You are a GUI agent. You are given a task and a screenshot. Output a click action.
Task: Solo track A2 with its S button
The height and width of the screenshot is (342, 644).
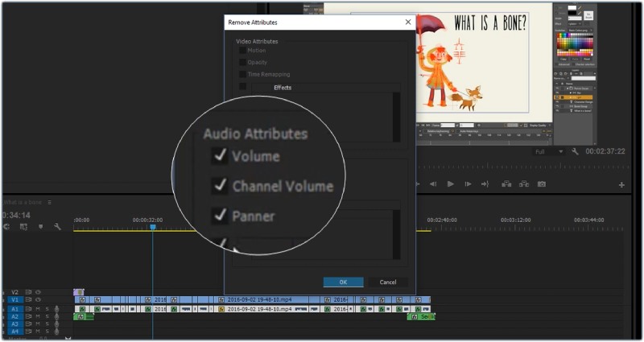pyautogui.click(x=47, y=316)
